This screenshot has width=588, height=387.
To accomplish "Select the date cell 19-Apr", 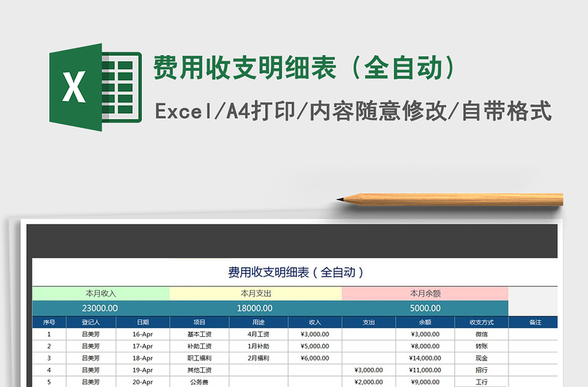I will point(143,370).
